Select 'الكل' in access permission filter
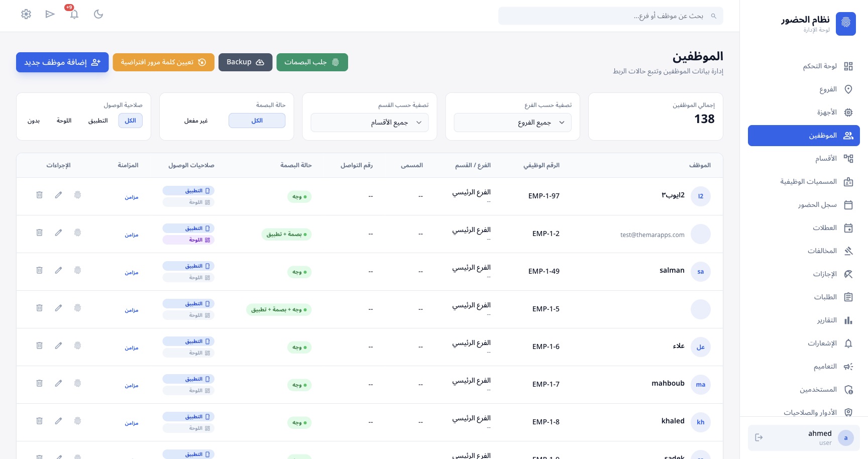Viewport: 868px width, 459px height. click(x=131, y=121)
